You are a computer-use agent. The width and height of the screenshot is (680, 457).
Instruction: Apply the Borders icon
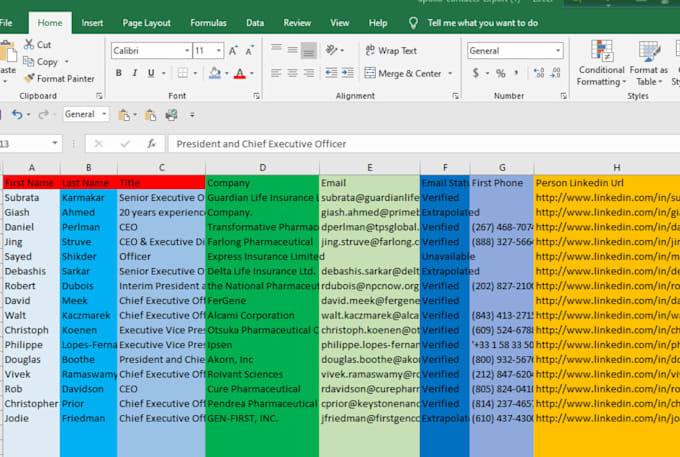point(183,73)
